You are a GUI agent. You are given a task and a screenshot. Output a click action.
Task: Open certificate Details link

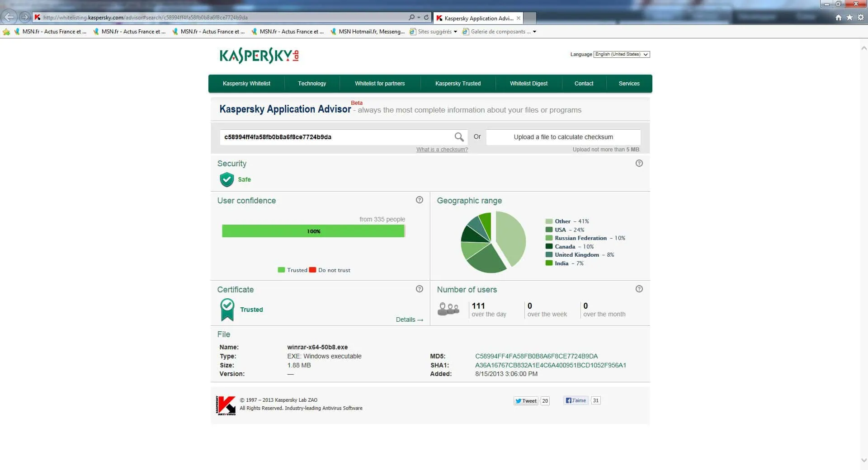(409, 320)
